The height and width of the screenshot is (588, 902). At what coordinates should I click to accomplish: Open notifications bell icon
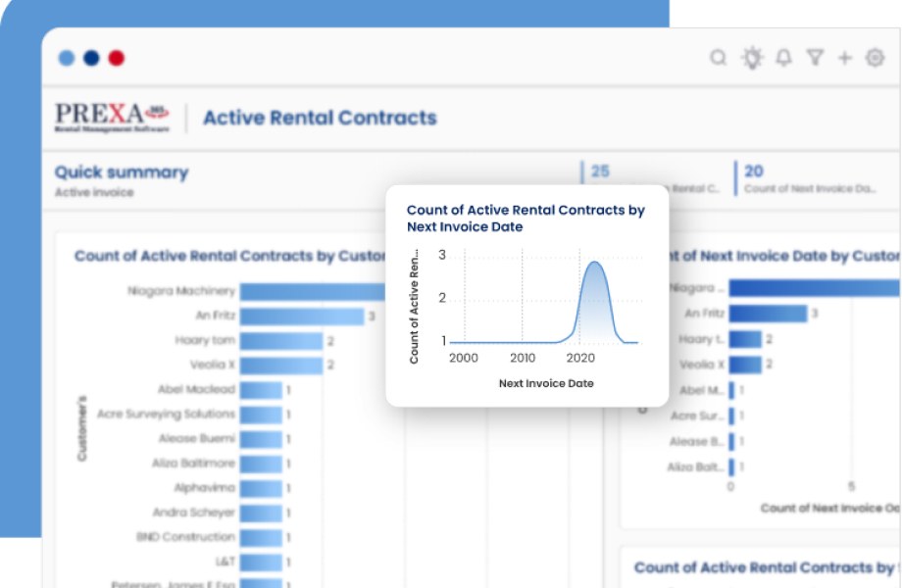coord(783,58)
